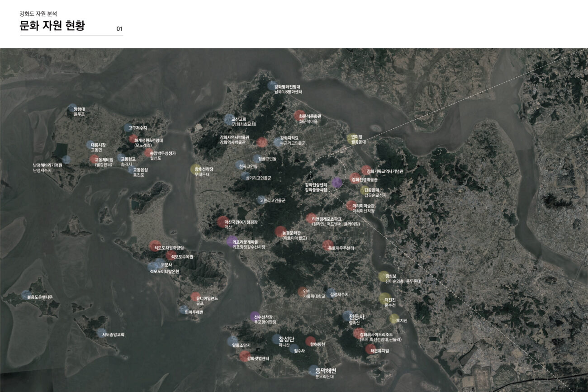
Task: Select the purple 외포리꽃게마을 marker
Action: coord(232,241)
